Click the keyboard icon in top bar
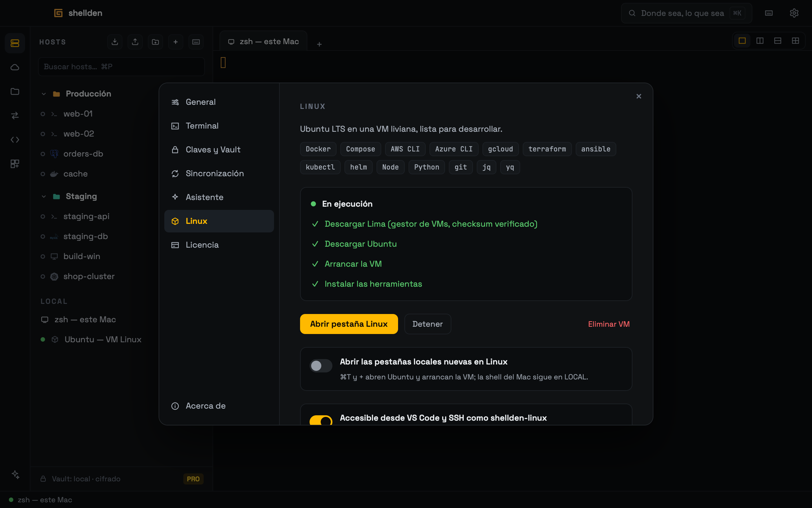This screenshot has height=508, width=812. [x=769, y=13]
